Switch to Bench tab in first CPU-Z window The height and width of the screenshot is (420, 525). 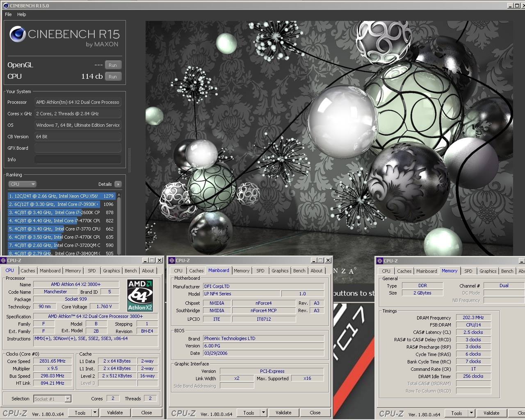pos(131,271)
